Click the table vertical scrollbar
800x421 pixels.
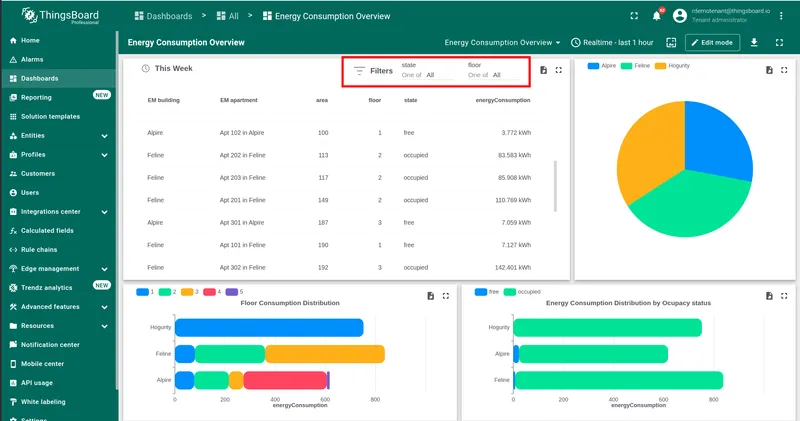pos(555,186)
